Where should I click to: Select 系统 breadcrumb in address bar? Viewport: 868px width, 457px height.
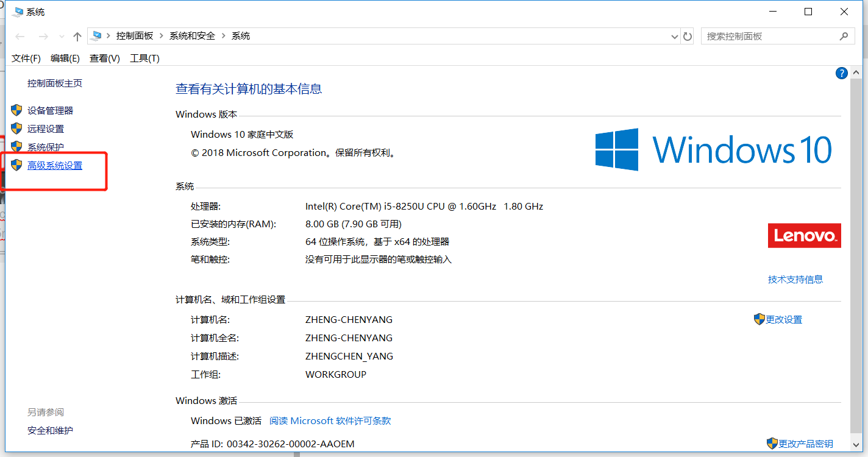pos(241,36)
